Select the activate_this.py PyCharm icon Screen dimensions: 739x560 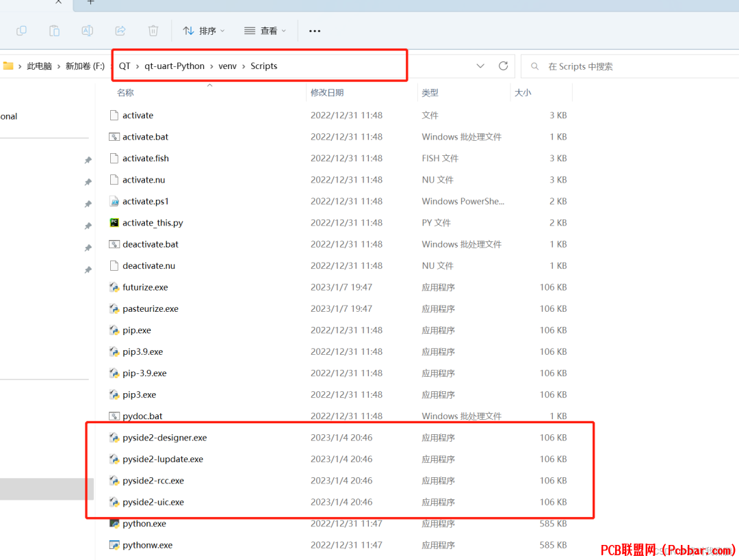[114, 223]
